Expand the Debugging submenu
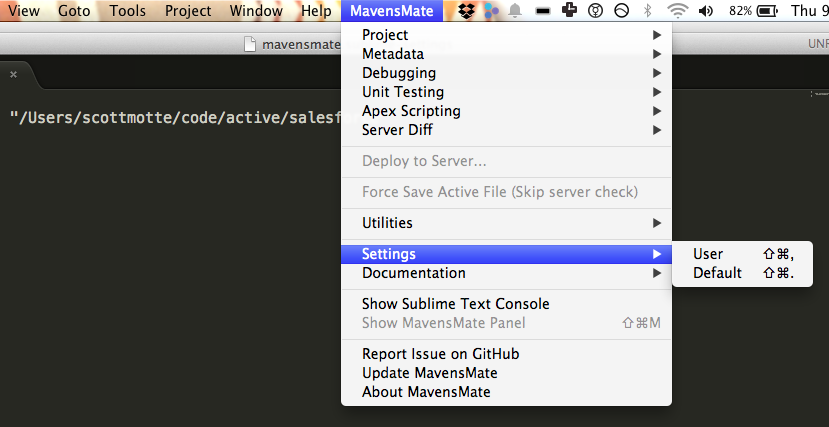This screenshot has height=427, width=829. [x=506, y=73]
